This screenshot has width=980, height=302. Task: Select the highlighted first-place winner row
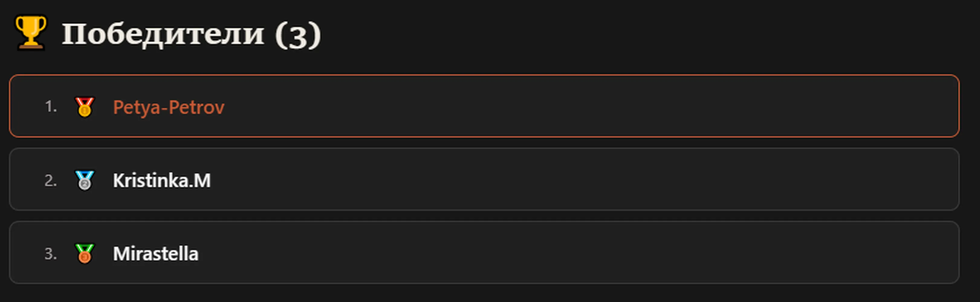[484, 106]
